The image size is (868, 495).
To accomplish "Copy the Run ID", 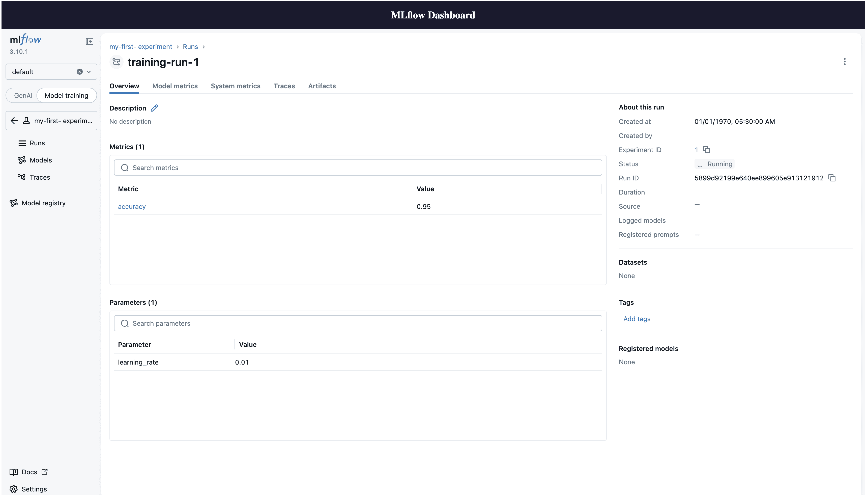I will (x=832, y=178).
